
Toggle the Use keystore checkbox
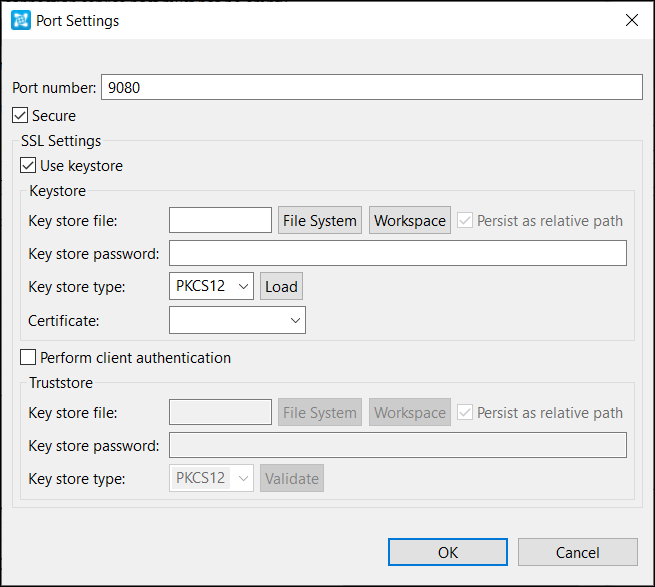[x=28, y=165]
